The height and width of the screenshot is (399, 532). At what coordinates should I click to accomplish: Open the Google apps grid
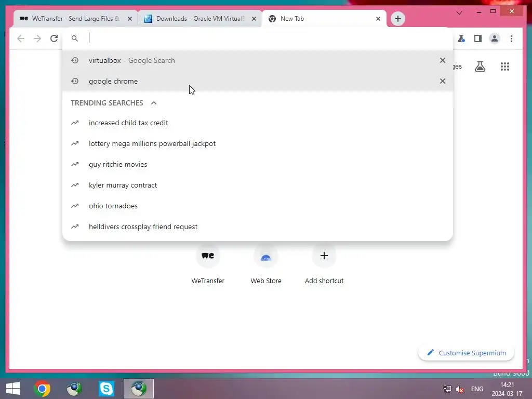pyautogui.click(x=505, y=66)
